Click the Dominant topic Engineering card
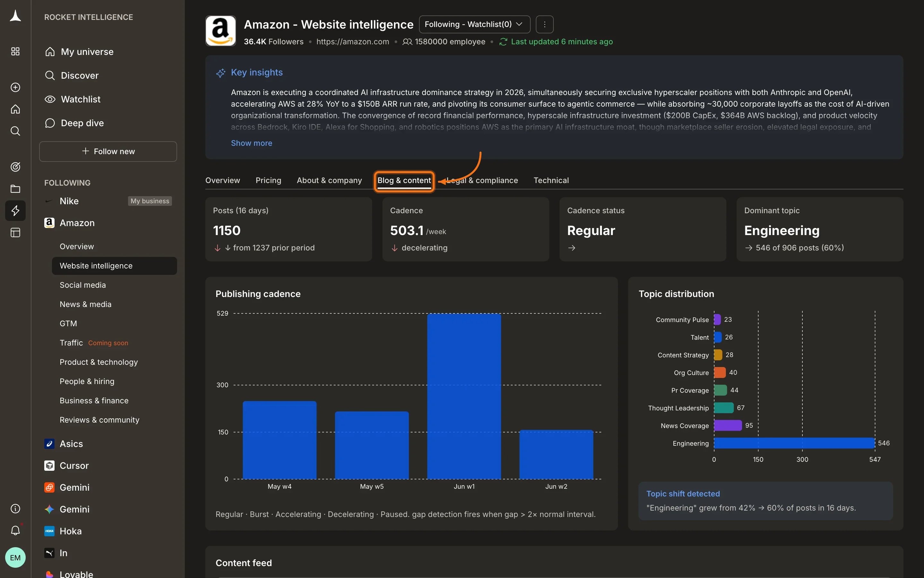Viewport: 924px width, 578px height. coord(820,229)
